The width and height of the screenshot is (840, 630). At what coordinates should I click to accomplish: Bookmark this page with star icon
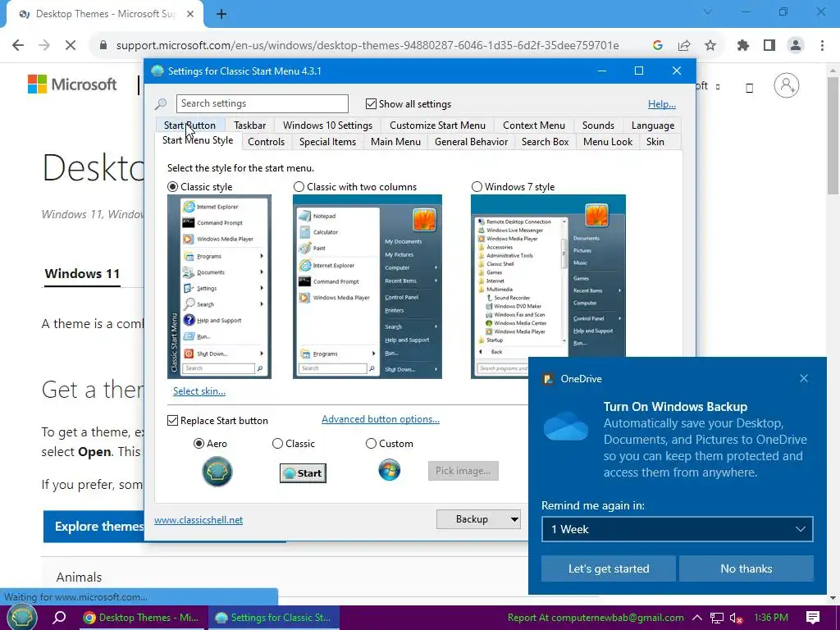pos(710,46)
